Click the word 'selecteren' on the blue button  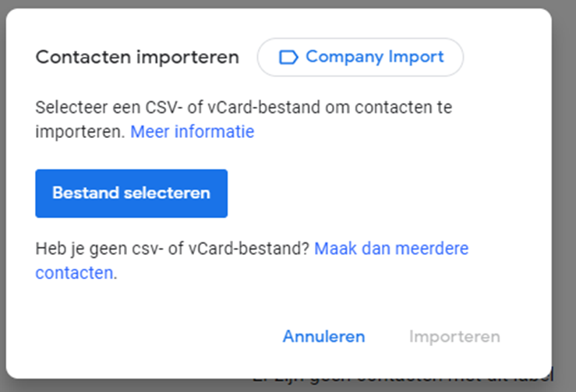[x=167, y=193]
